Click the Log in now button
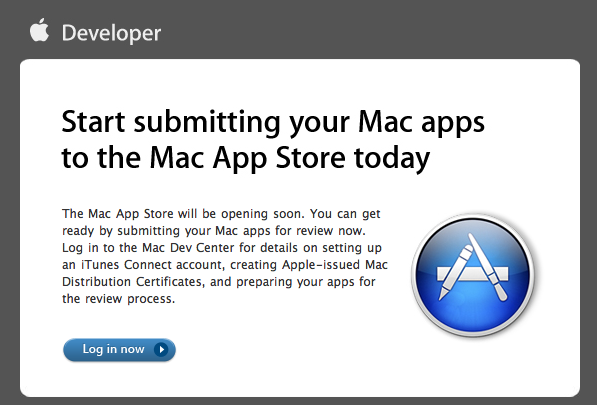Image resolution: width=597 pixels, height=405 pixels. click(119, 349)
